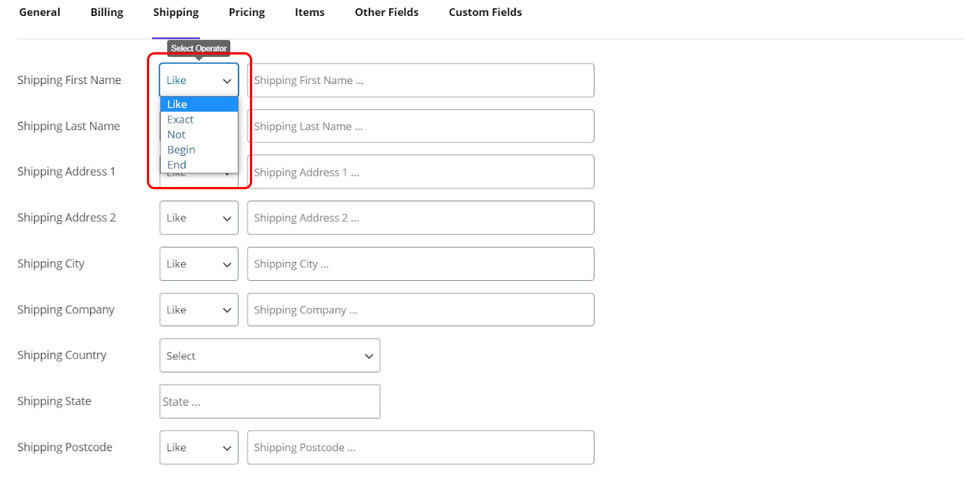Focus the Shipping Postcode text field
This screenshot has height=486, width=980.
(420, 448)
